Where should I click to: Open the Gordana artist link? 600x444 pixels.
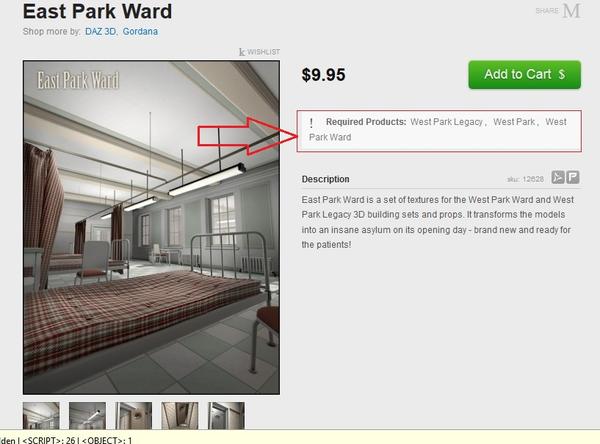(x=140, y=31)
